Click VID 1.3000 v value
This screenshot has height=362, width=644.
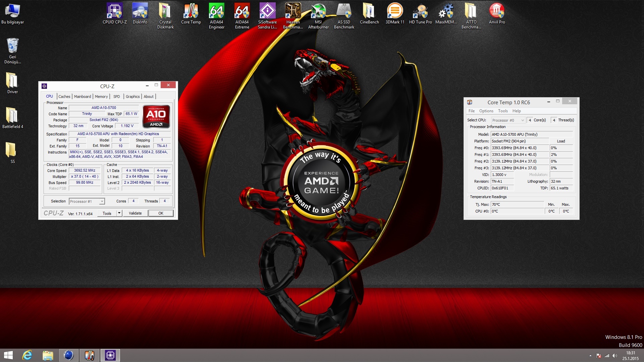point(502,175)
